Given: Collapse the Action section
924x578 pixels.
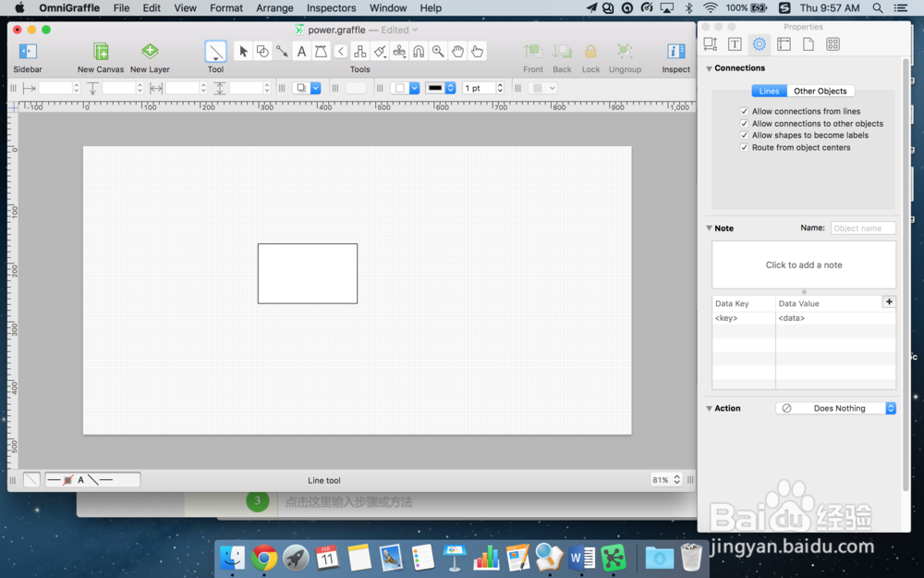Looking at the screenshot, I should 709,408.
